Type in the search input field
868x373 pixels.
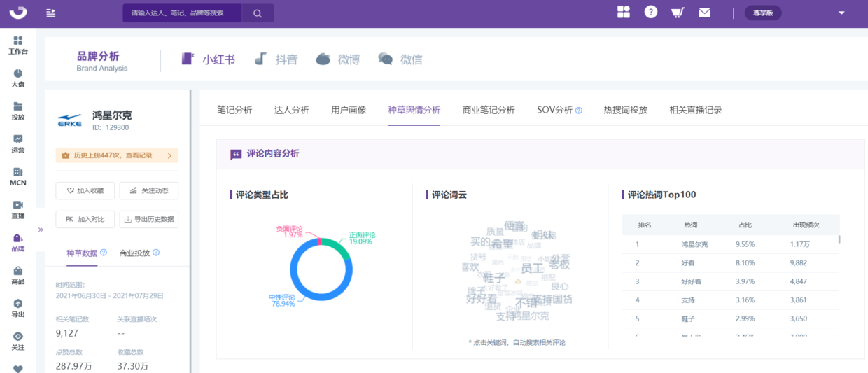click(x=183, y=13)
